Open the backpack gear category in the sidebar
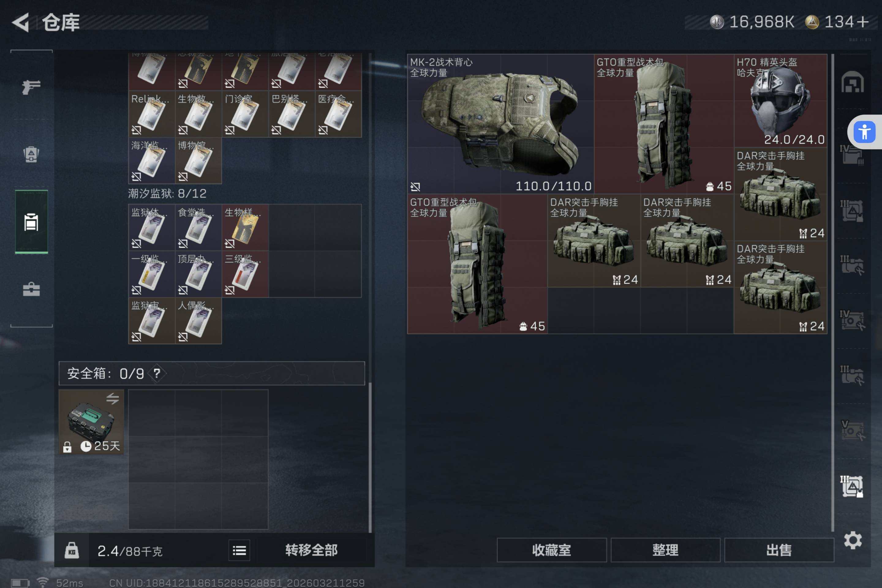The image size is (882, 588). [31, 154]
